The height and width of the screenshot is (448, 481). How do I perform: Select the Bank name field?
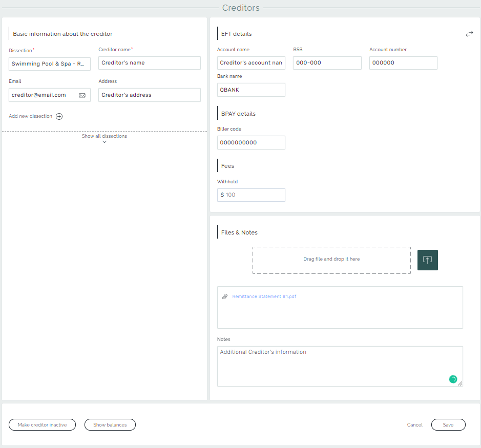(x=251, y=90)
